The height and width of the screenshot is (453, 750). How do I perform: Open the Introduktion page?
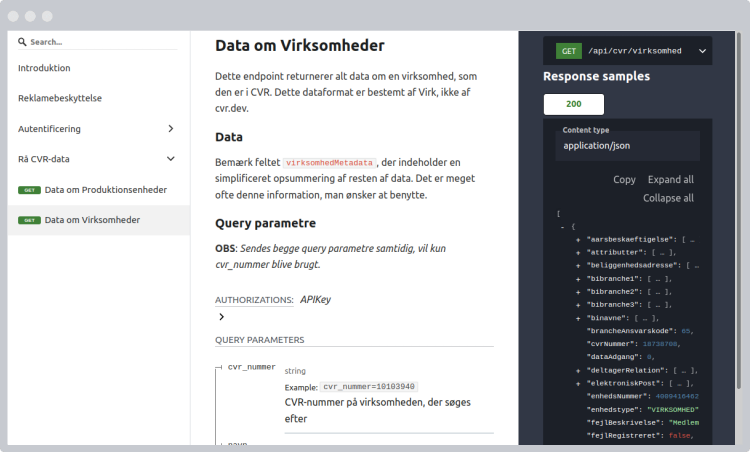[x=44, y=68]
